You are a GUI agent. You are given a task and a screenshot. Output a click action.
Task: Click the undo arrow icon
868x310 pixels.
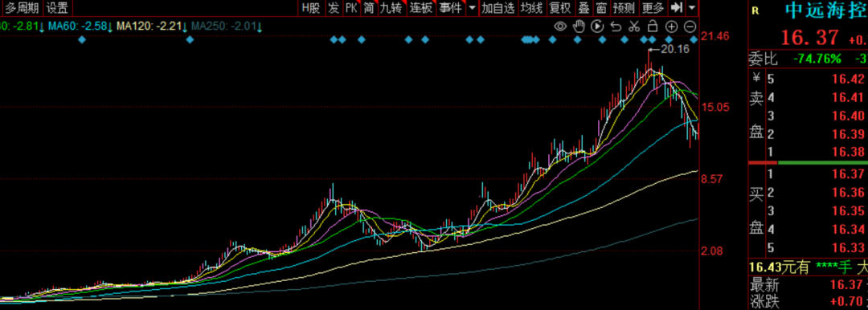(x=616, y=26)
